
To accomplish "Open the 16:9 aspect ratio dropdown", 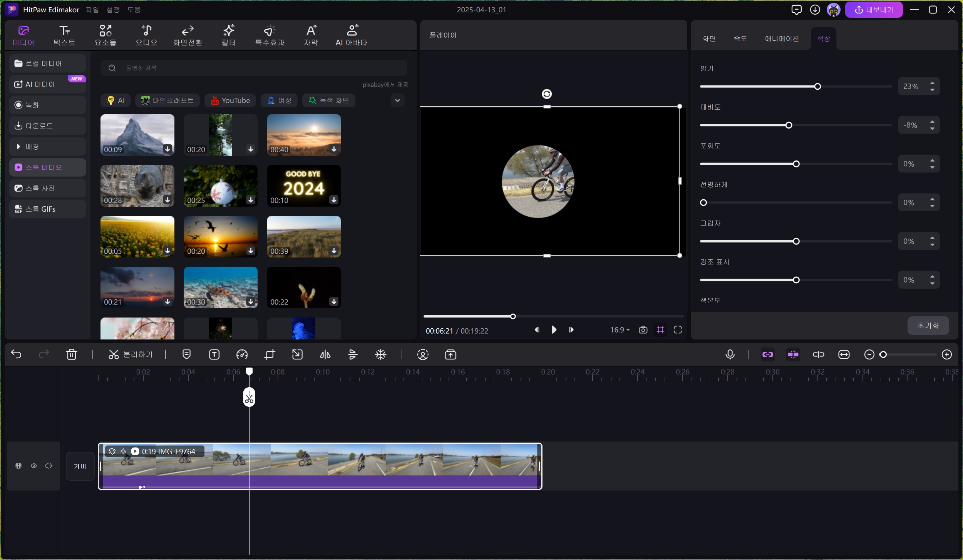I will click(x=620, y=330).
